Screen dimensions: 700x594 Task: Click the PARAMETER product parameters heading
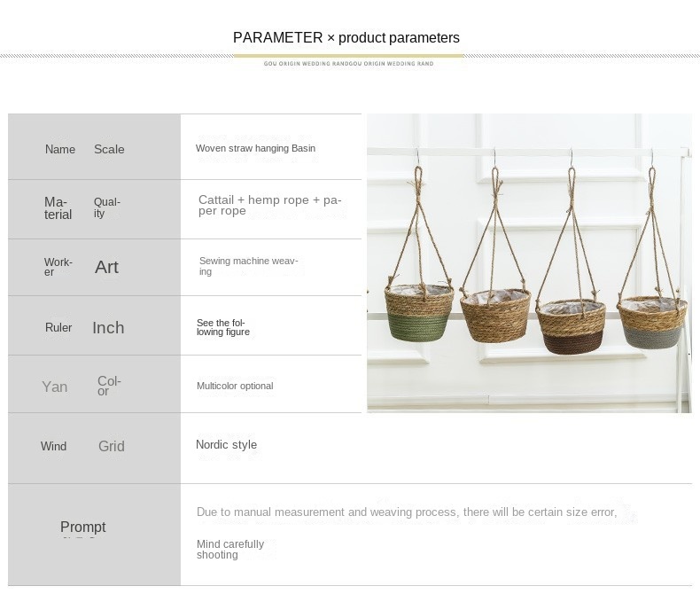tap(346, 37)
